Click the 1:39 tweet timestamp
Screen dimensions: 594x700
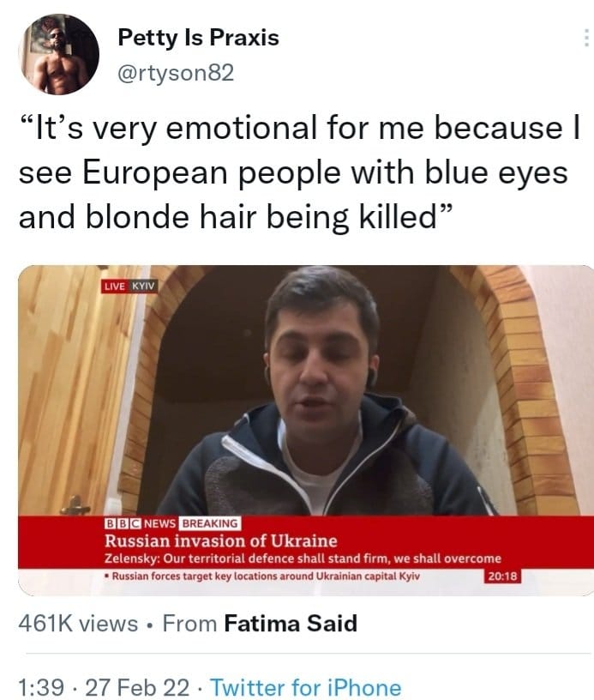[41, 686]
